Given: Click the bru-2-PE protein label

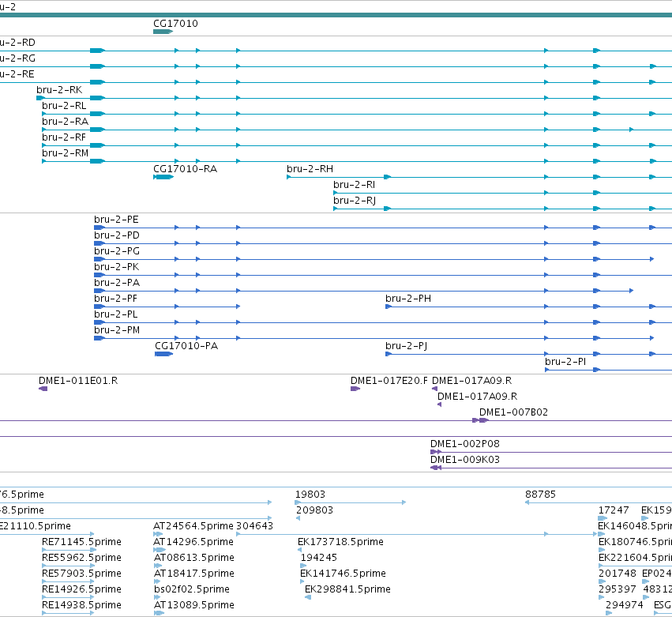Looking at the screenshot, I should (x=116, y=220).
